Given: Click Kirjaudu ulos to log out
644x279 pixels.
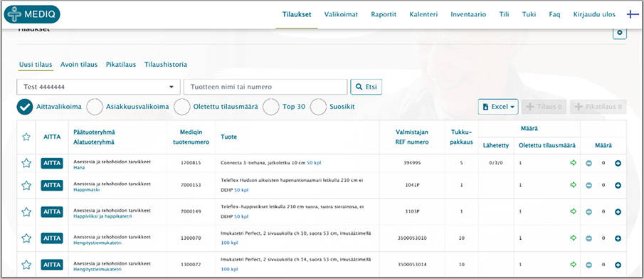Looking at the screenshot, I should [x=594, y=14].
